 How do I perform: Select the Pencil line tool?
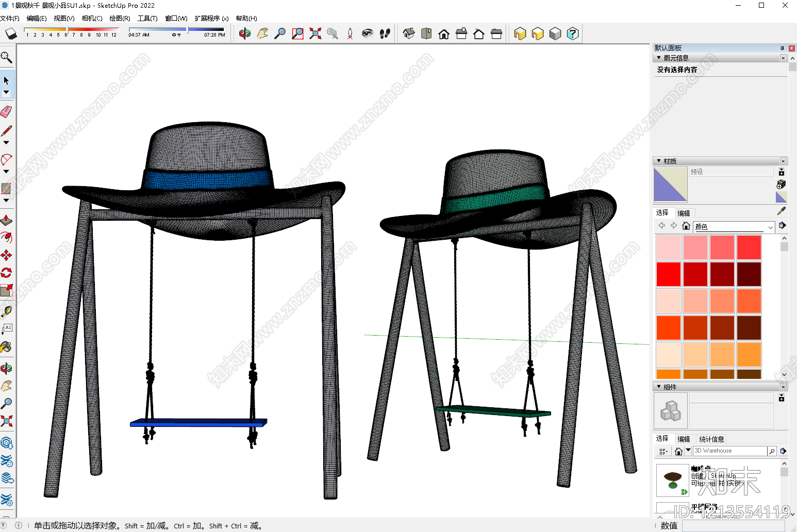tap(7, 131)
